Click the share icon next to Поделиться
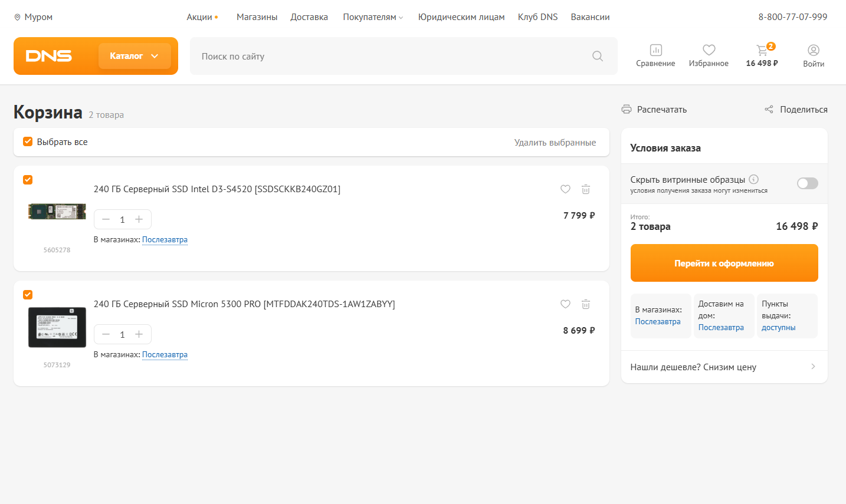846x504 pixels. [769, 109]
